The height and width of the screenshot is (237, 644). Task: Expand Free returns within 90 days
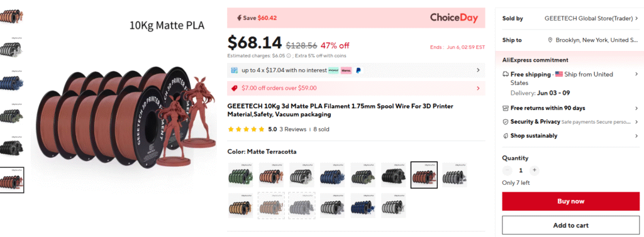[636, 108]
